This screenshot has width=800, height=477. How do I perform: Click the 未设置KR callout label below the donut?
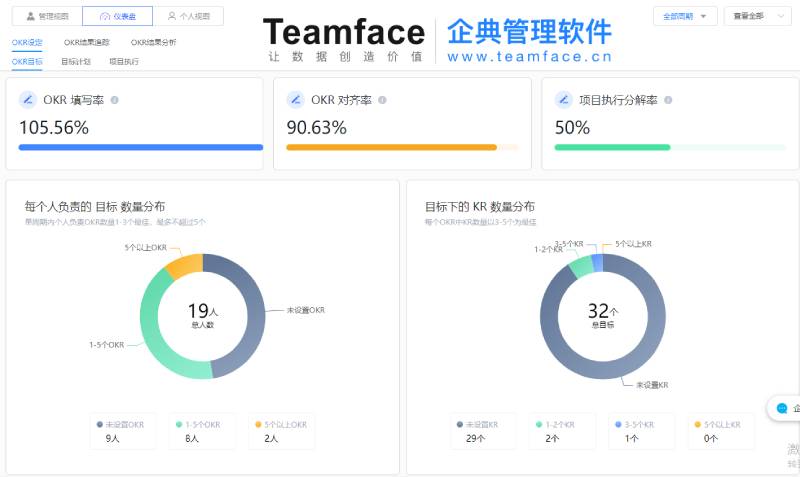pyautogui.click(x=652, y=385)
